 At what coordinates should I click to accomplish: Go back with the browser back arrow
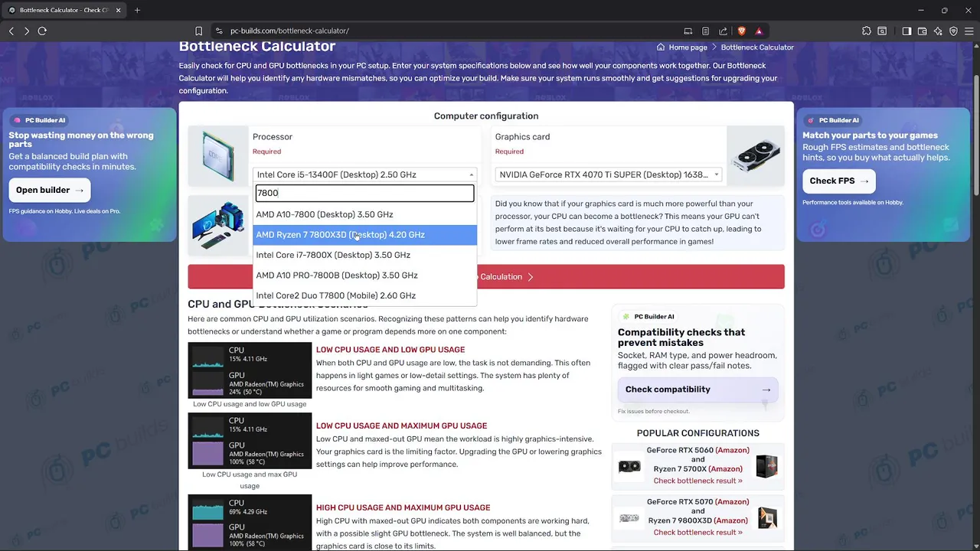(11, 31)
